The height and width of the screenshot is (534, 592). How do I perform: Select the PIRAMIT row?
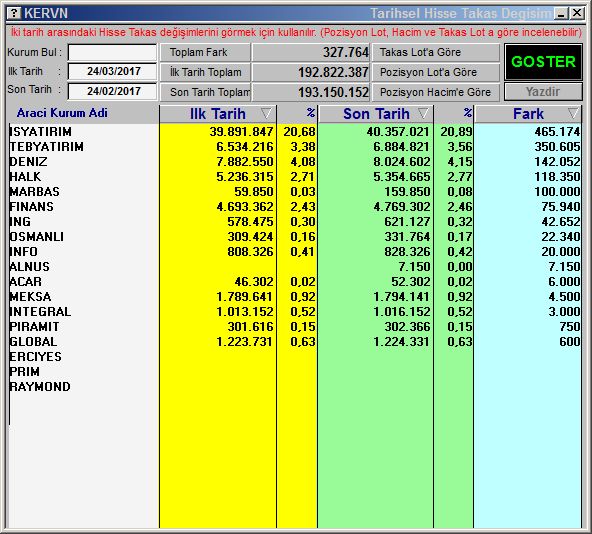click(x=294, y=327)
